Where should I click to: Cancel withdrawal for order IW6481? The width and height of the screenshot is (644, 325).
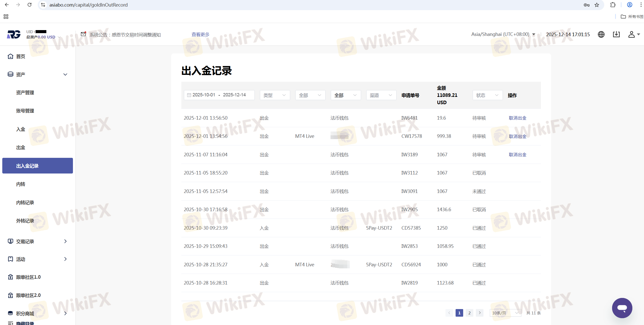tap(517, 118)
